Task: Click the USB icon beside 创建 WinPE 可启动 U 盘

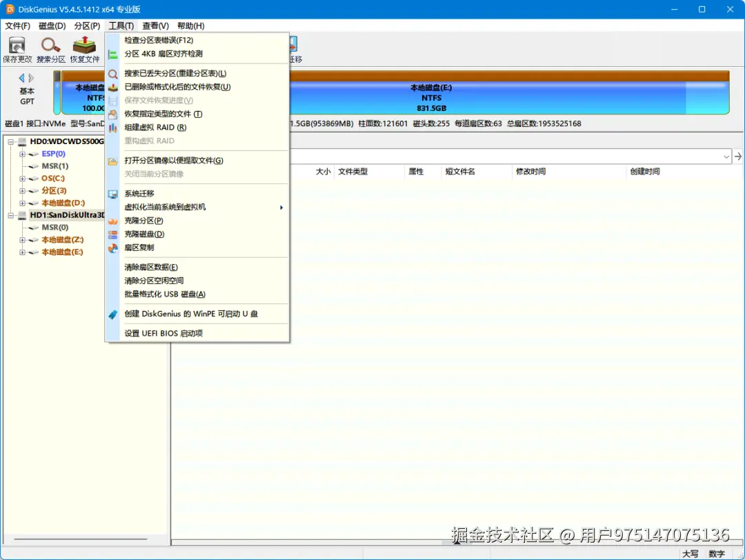Action: 112,314
